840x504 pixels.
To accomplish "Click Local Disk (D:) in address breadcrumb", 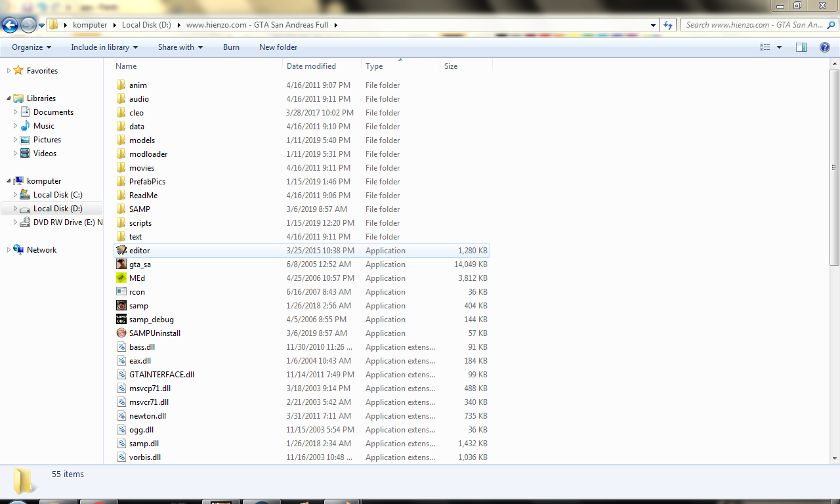I will click(145, 25).
